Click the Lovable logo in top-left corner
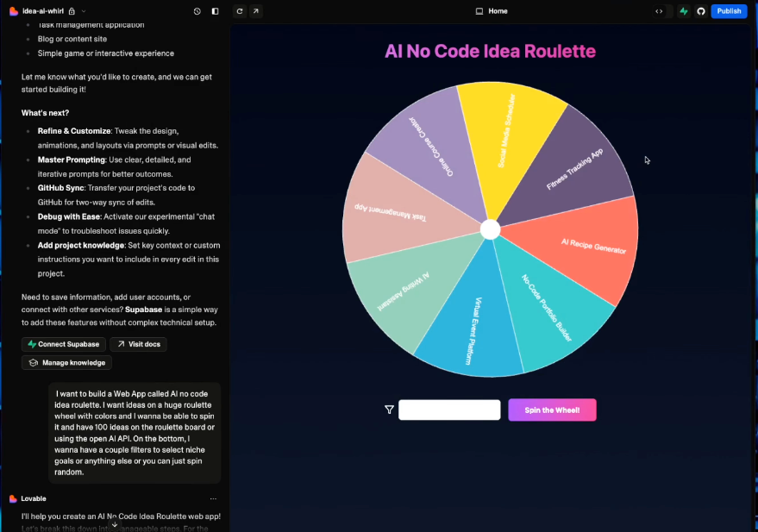The width and height of the screenshot is (758, 532). pos(13,11)
